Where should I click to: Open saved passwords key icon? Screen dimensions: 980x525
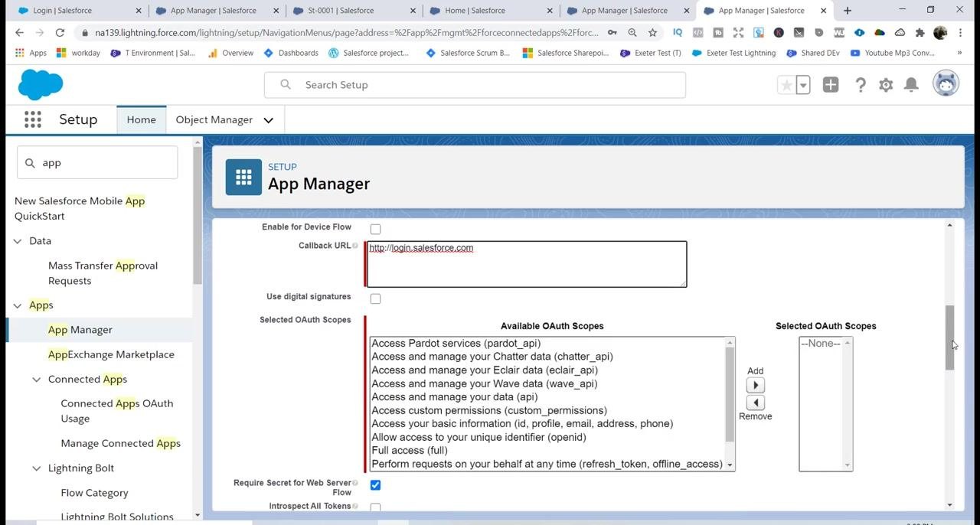[x=612, y=33]
